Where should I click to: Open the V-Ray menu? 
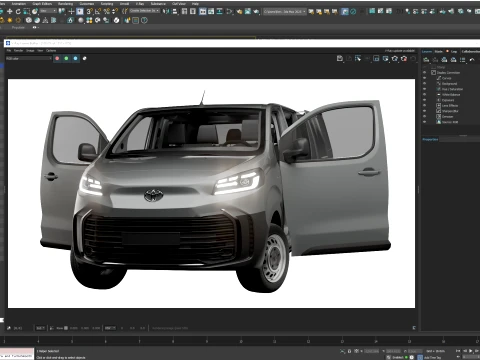click(140, 4)
